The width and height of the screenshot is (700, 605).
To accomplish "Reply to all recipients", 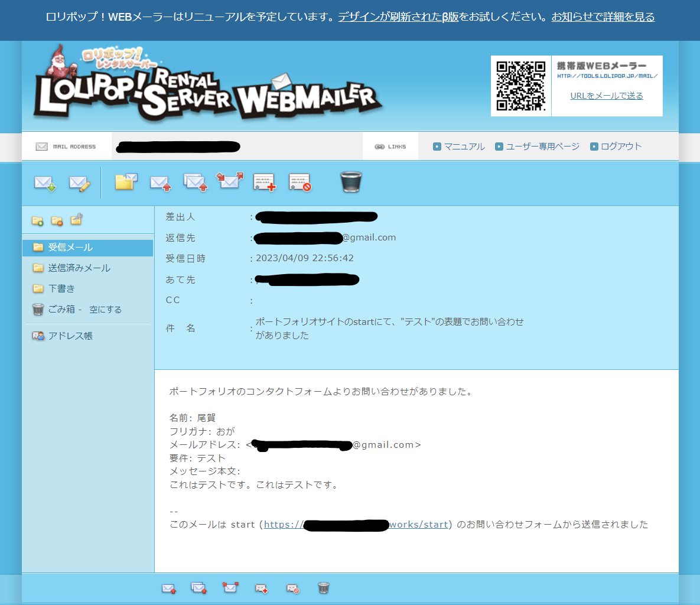I will click(196, 183).
